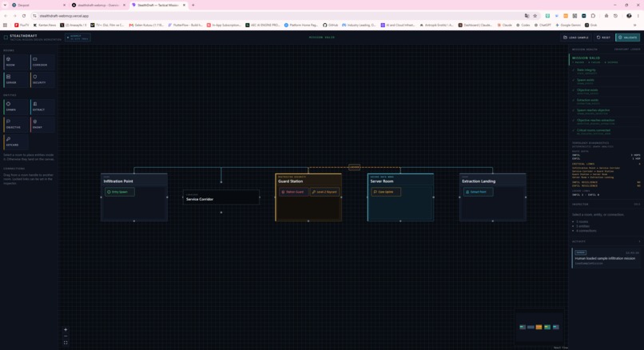Select the Room tile in the palette
Screen dimensions: 644x350
[x=16, y=62]
